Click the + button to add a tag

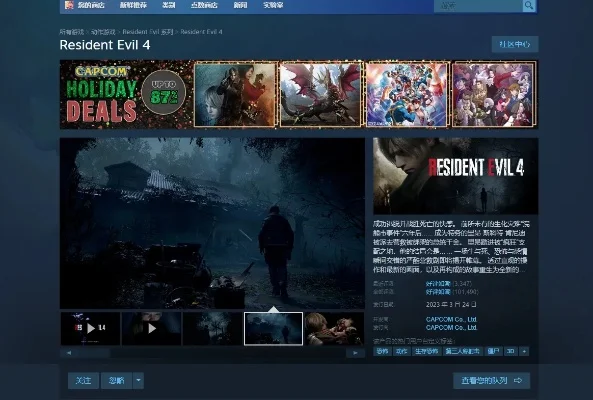pyautogui.click(x=524, y=351)
